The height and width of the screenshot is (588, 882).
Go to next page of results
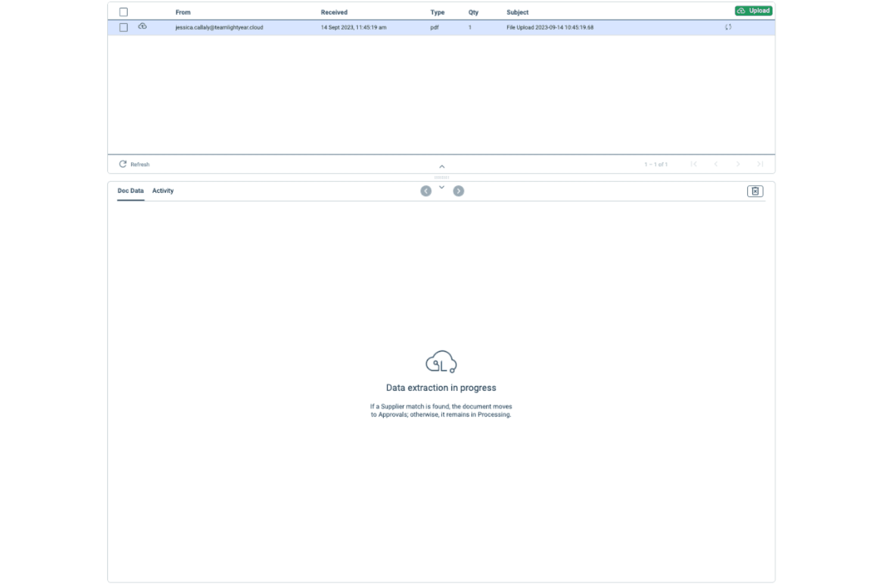click(738, 164)
